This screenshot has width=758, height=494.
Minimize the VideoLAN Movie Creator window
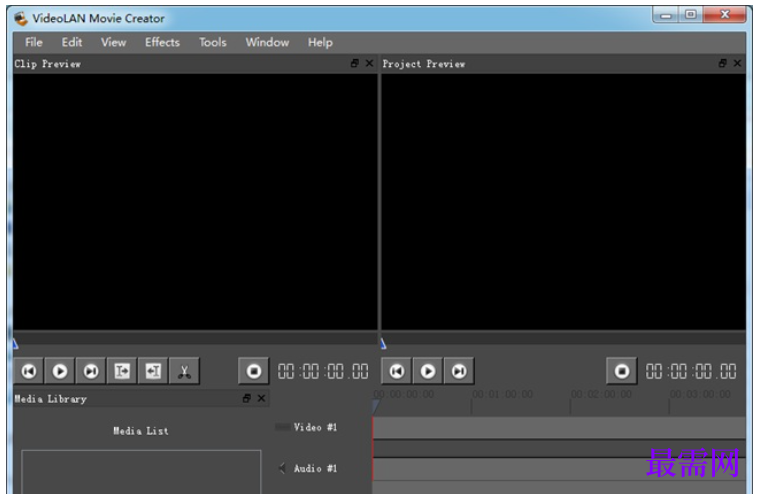[666, 15]
